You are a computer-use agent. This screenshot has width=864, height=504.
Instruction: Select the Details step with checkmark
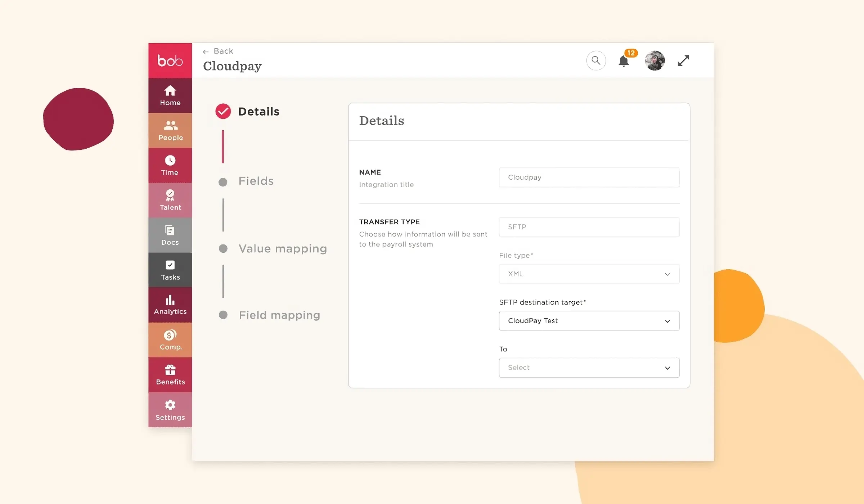(248, 111)
